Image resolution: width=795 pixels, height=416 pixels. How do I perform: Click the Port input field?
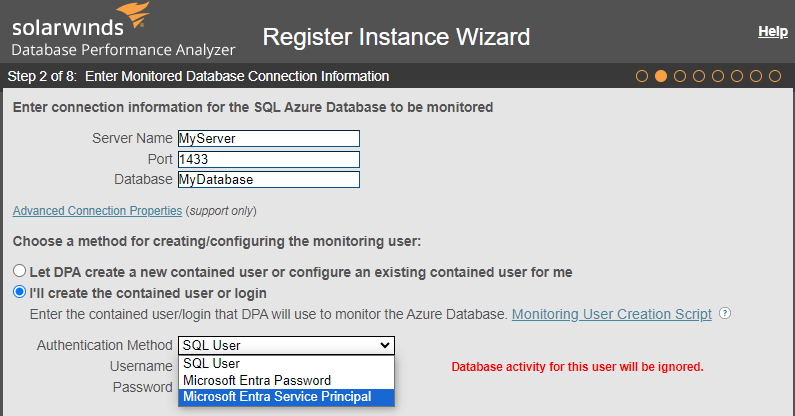click(x=268, y=159)
